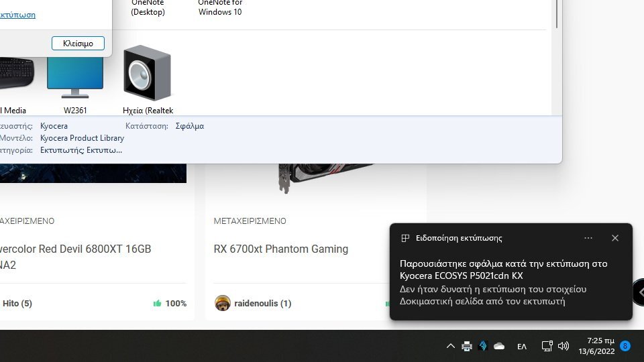644x362 pixels.
Task: Open network status tray icon
Action: tap(547, 346)
